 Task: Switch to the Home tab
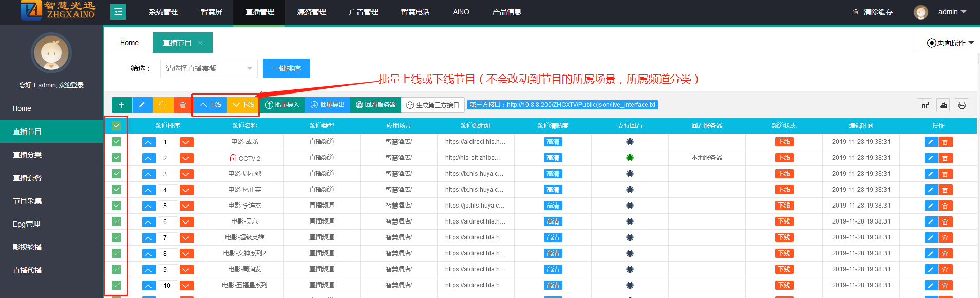129,43
